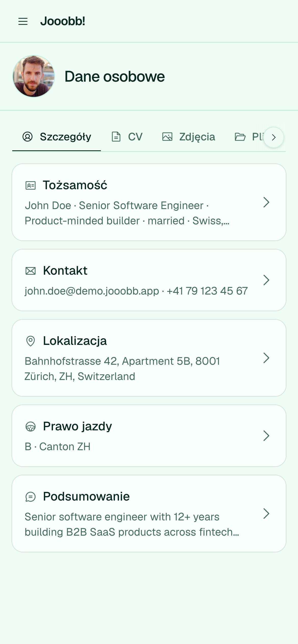Expand the Tożsamość card chevron

(x=266, y=202)
